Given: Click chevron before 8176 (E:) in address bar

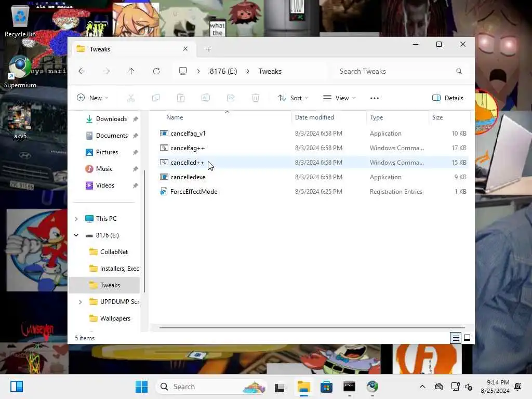Looking at the screenshot, I should coord(198,71).
